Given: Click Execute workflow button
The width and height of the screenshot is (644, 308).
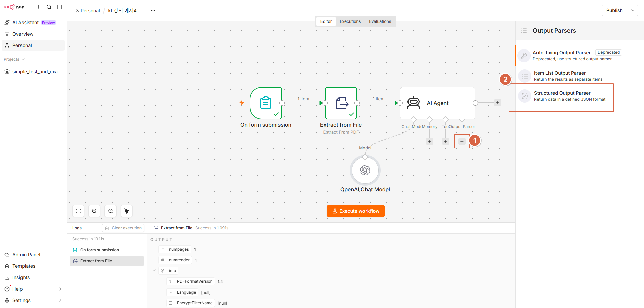Looking at the screenshot, I should (356, 211).
